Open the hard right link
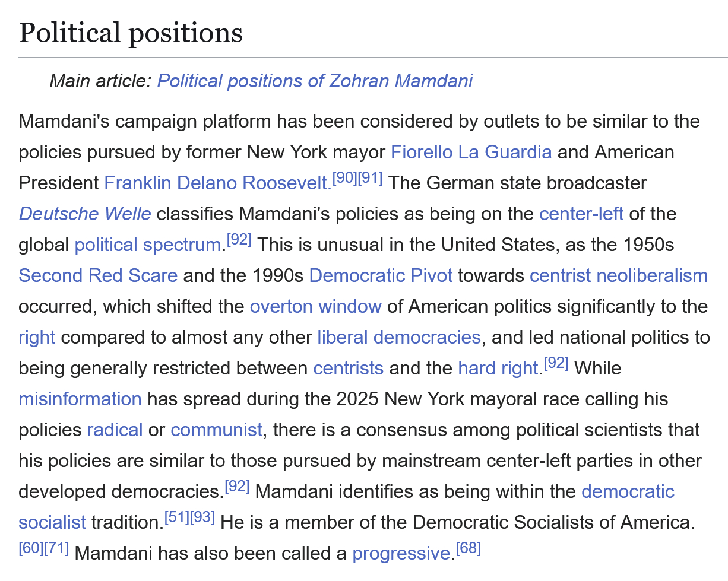This screenshot has height=581, width=728. (x=498, y=369)
